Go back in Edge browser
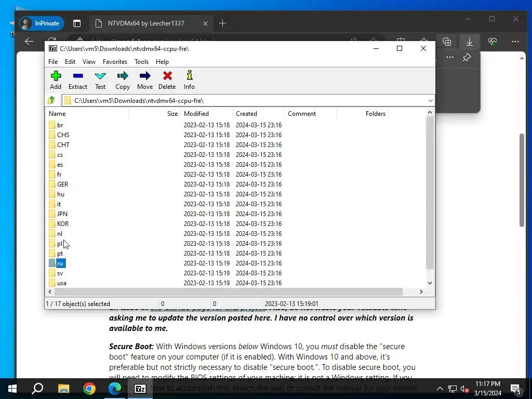Image resolution: width=532 pixels, height=399 pixels. coord(29,42)
